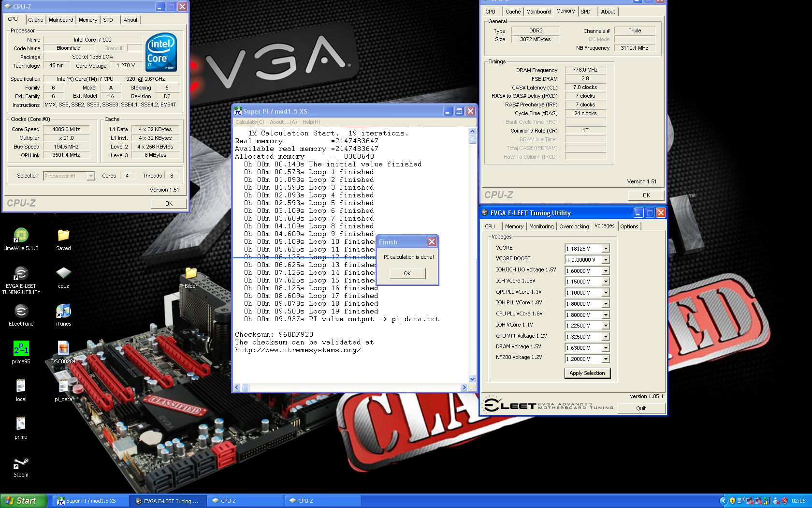The height and width of the screenshot is (508, 812).
Task: Open the pi_data text file icon
Action: (63, 387)
